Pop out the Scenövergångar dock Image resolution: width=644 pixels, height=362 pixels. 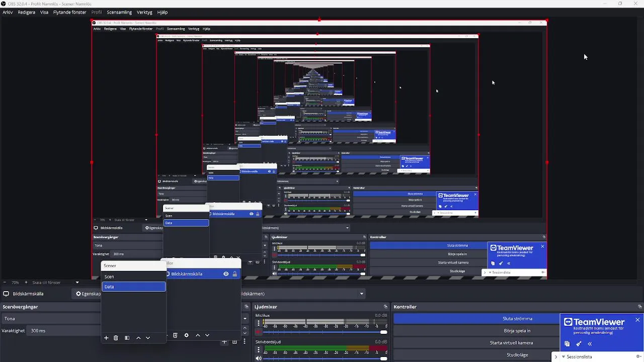pyautogui.click(x=247, y=307)
